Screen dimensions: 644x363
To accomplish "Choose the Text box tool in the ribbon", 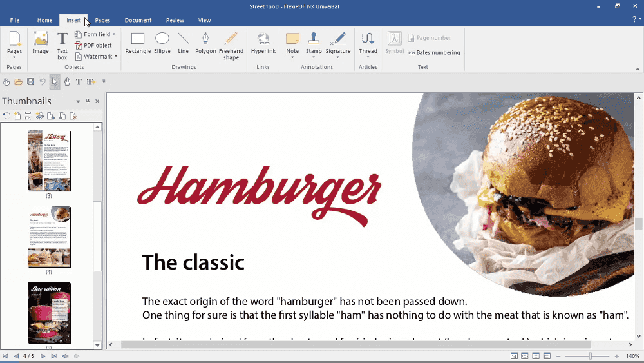I will pyautogui.click(x=62, y=46).
